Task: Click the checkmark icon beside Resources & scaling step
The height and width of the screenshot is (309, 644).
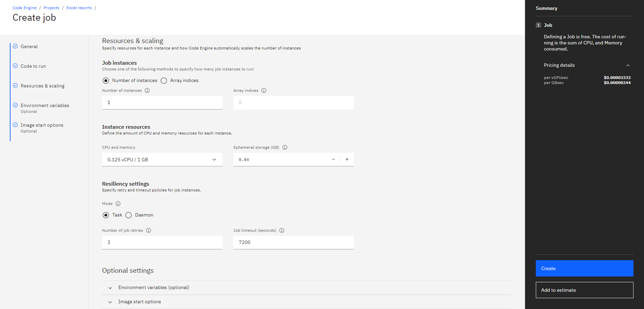Action: (15, 85)
